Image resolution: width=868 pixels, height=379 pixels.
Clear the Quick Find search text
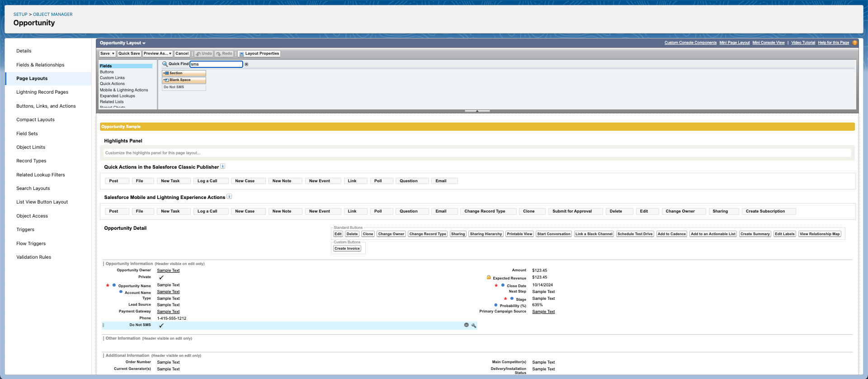tap(246, 64)
